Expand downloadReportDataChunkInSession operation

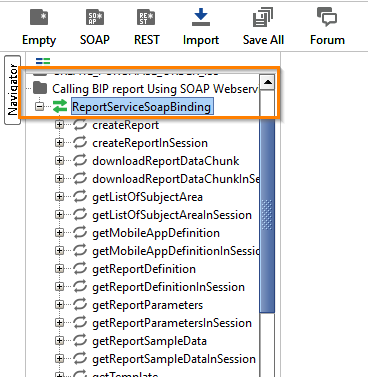click(x=59, y=179)
